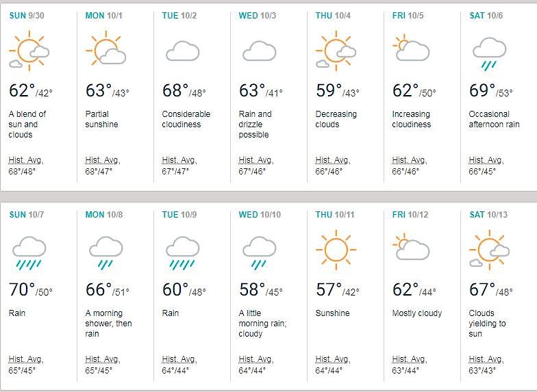Click the 59° temperature on THU 10/4
Image resolution: width=537 pixels, height=392 pixels.
(x=329, y=90)
